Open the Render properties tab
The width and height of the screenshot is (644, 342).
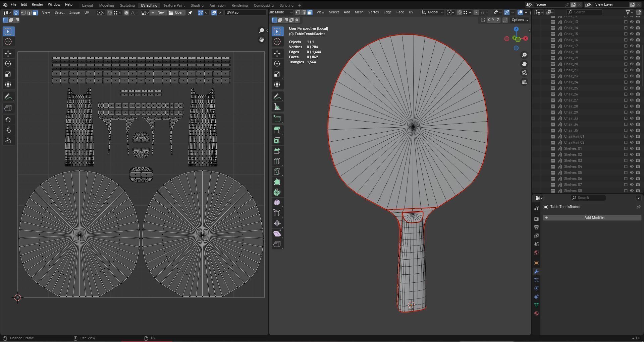pos(536,219)
